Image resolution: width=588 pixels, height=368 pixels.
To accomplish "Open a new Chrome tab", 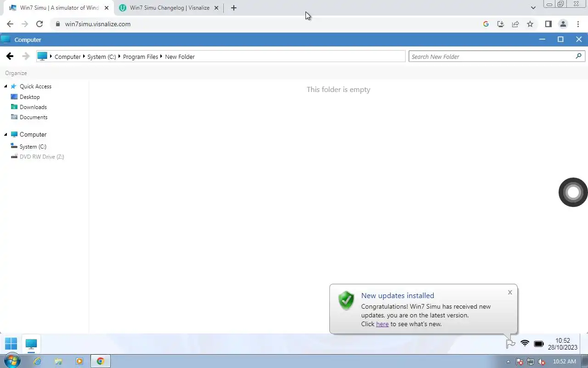I will (233, 8).
